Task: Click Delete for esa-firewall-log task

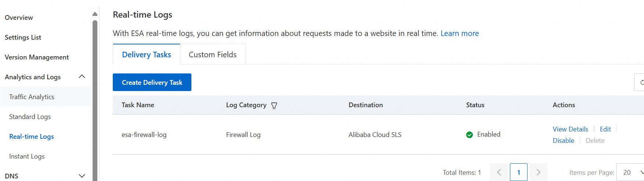Action: (x=595, y=141)
